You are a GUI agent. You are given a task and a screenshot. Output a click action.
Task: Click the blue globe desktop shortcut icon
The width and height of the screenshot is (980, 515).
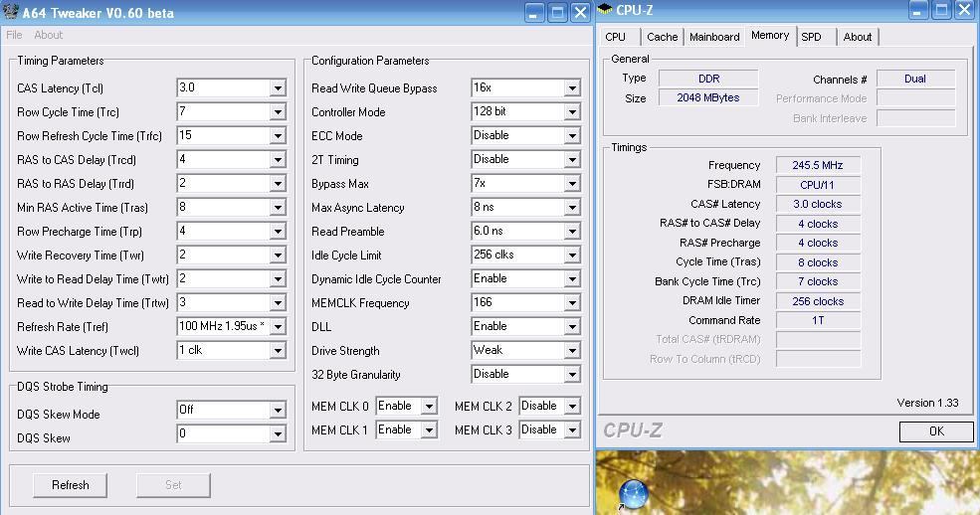tap(633, 495)
